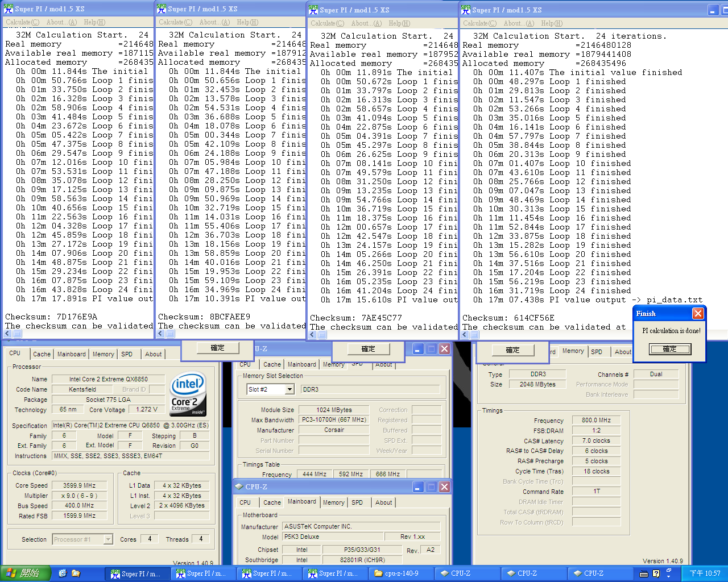
Task: Click the Core Speed value 3599.9 MHz
Action: point(79,485)
